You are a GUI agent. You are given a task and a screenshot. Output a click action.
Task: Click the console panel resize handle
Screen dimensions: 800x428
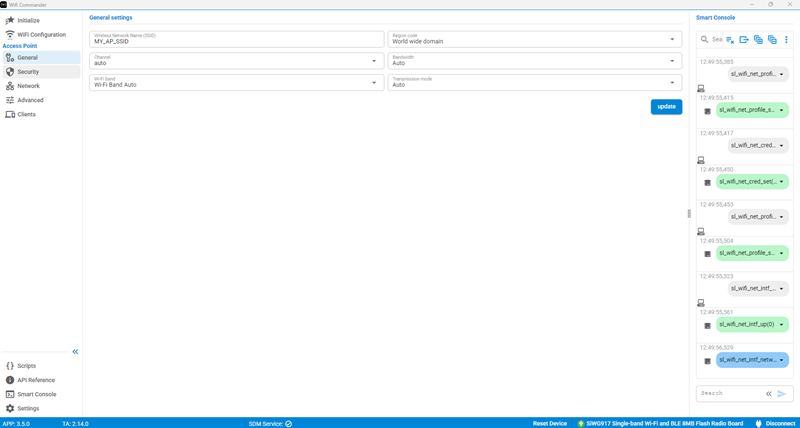tap(689, 214)
